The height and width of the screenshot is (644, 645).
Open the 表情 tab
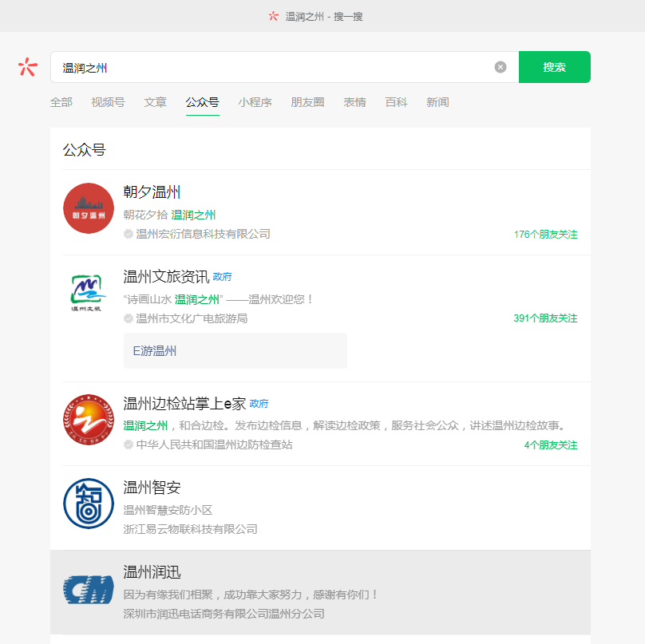point(354,102)
